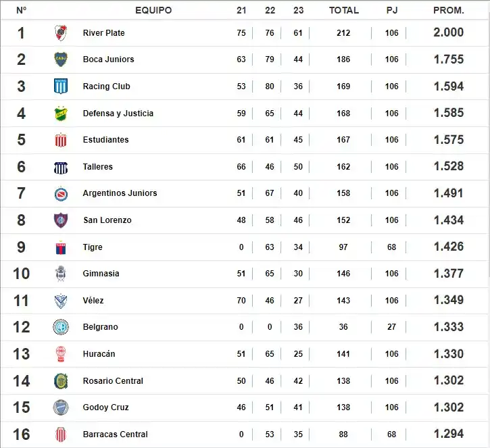Click the Boca Juniors club crest

(x=61, y=59)
